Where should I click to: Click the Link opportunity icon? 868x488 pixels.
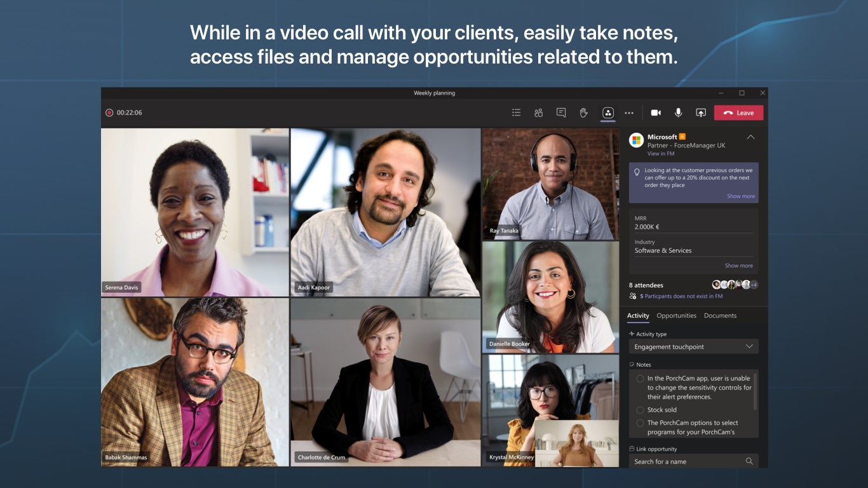pyautogui.click(x=632, y=449)
